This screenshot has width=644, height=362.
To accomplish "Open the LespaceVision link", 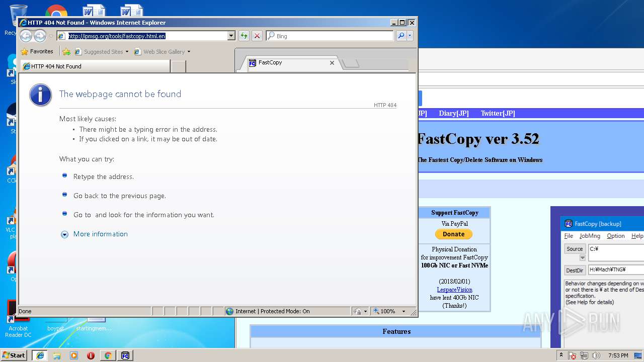I will [x=454, y=290].
